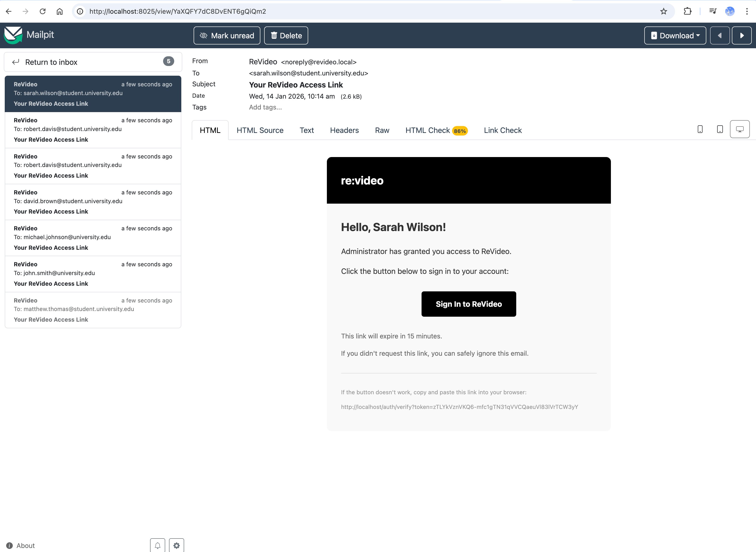
Task: Open the notifications bell at bottom left
Action: pyautogui.click(x=157, y=545)
